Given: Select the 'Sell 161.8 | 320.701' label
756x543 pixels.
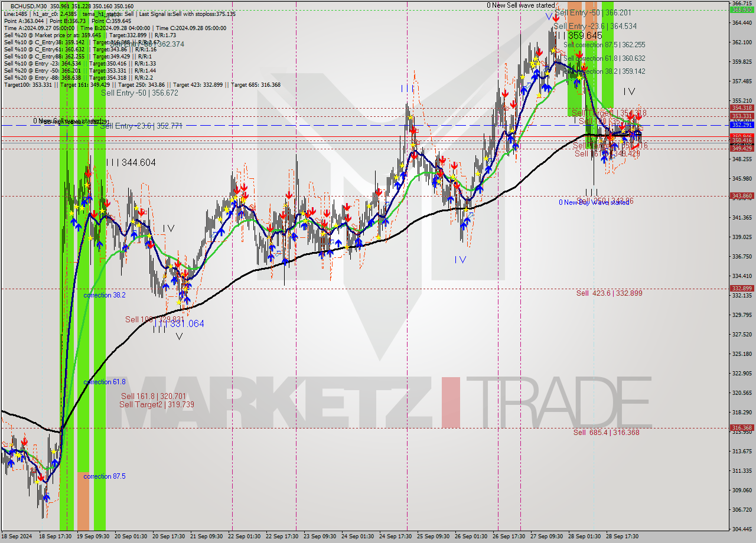Looking at the screenshot, I should click(x=154, y=397).
